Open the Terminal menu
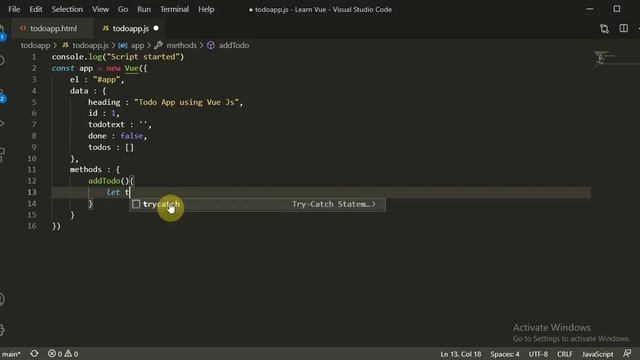The width and height of the screenshot is (640, 360). pyautogui.click(x=174, y=9)
